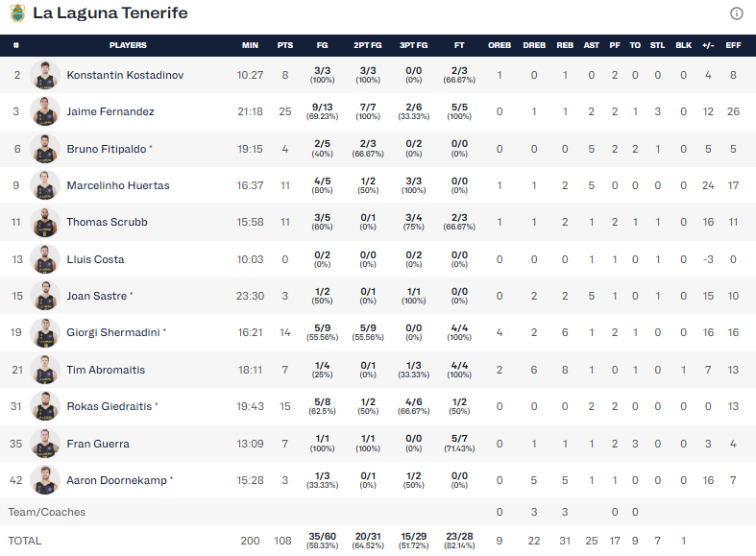Open the info icon at top right
The width and height of the screenshot is (756, 556).
tap(737, 13)
